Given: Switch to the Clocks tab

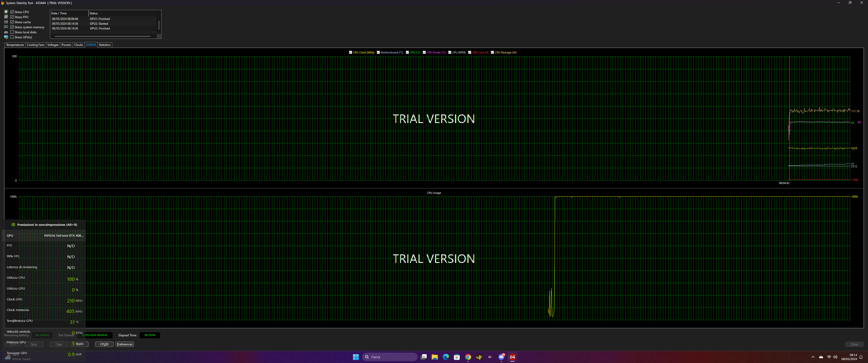Looking at the screenshot, I should pos(78,45).
